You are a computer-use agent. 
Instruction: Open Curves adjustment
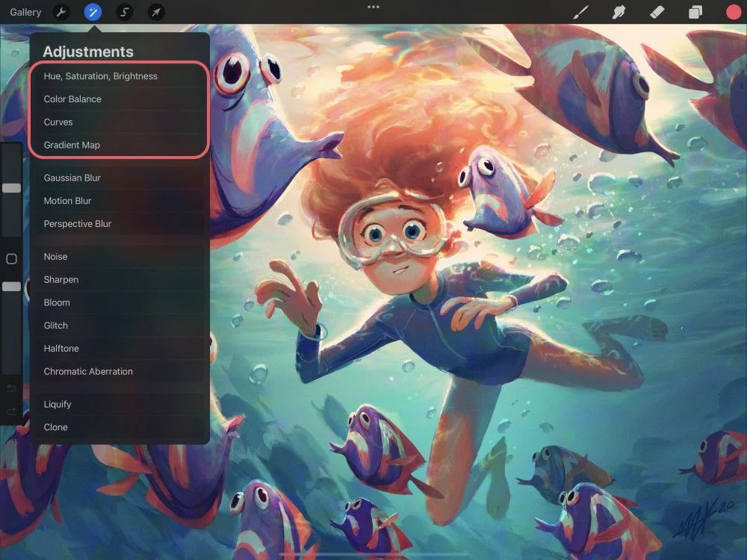click(x=119, y=122)
